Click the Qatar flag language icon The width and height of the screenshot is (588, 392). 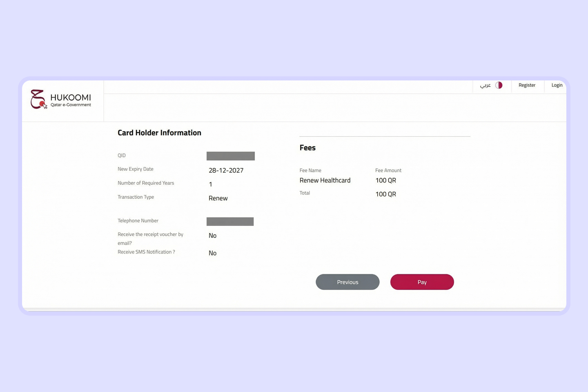pyautogui.click(x=498, y=85)
